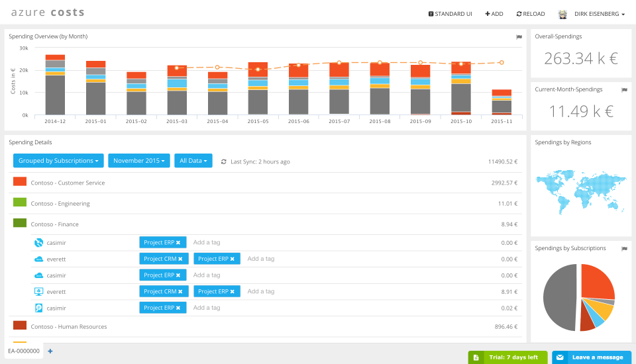Remove Project CRM tag from 8.91 € everett
The image size is (636, 364).
[180, 291]
